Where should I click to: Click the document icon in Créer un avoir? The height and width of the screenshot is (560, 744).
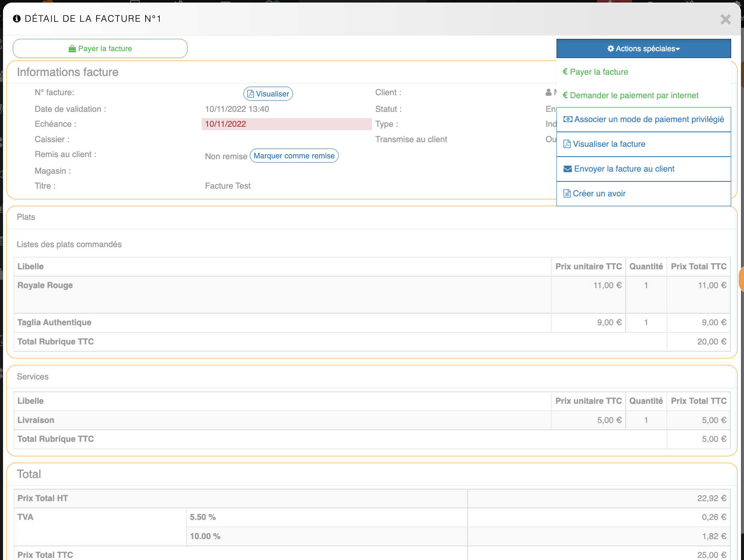[x=567, y=194]
